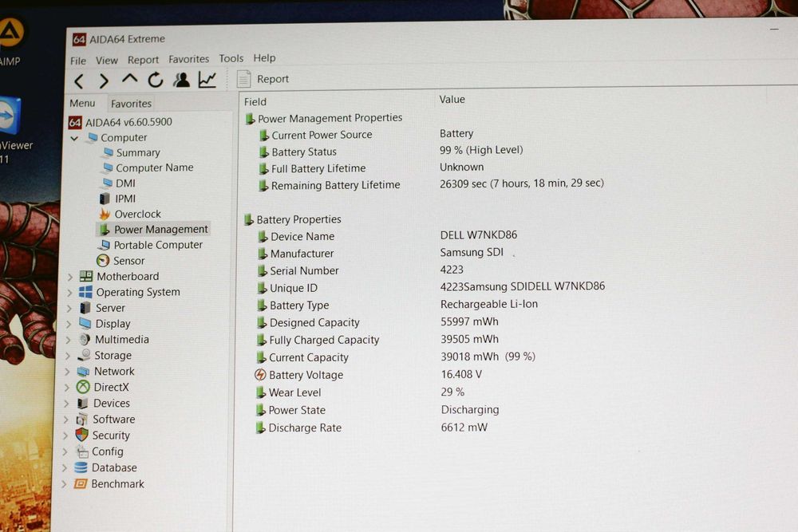
Task: Refresh the page with the circular arrow
Action: (156, 80)
